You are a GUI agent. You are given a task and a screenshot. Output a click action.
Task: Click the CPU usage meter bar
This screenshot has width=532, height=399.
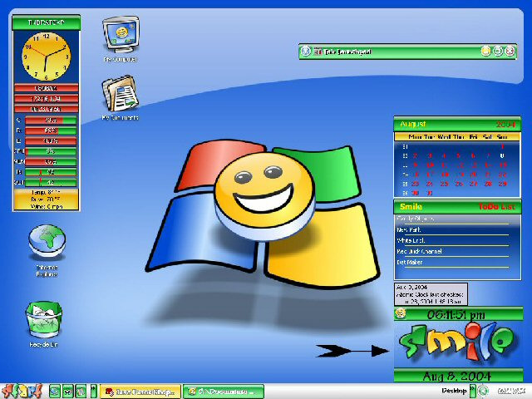click(x=51, y=151)
